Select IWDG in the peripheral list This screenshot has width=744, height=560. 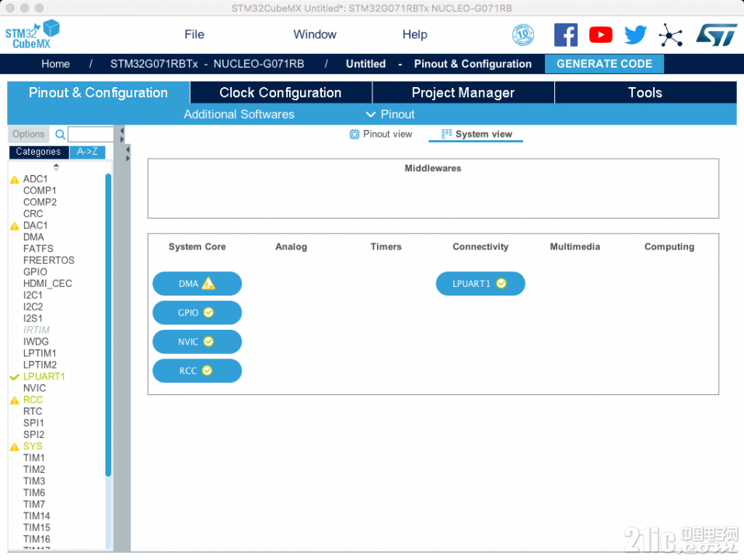(x=36, y=341)
